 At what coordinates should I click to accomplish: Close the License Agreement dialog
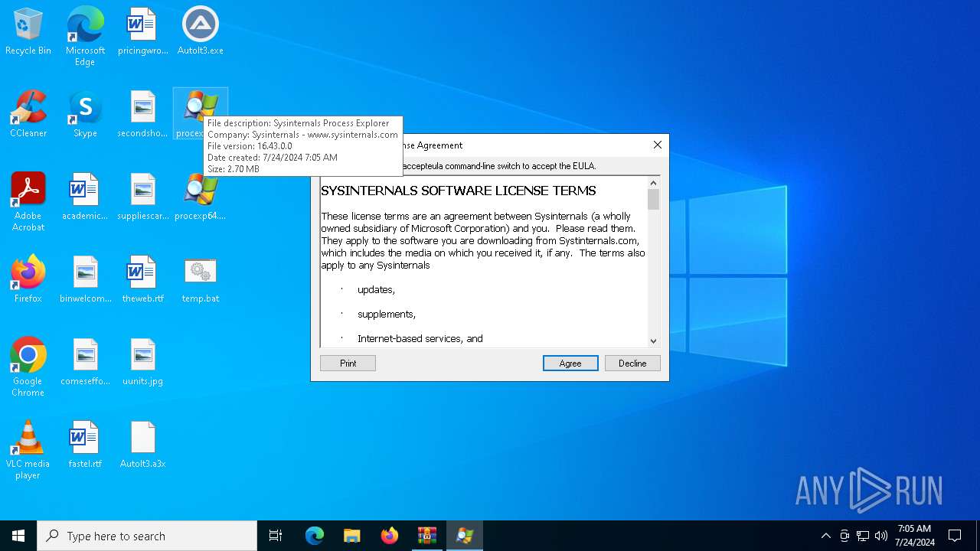point(657,145)
